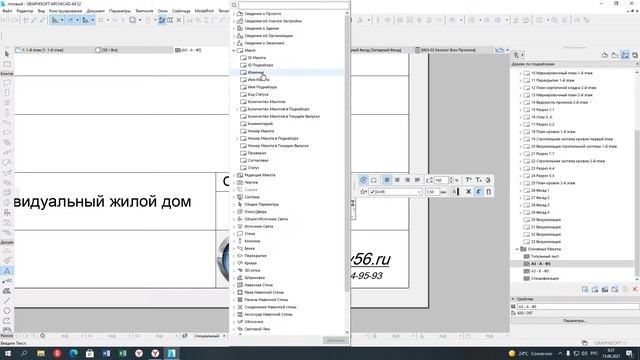Screen dimensions: 640x360
Task: Open the Файл menu
Action: [7, 11]
